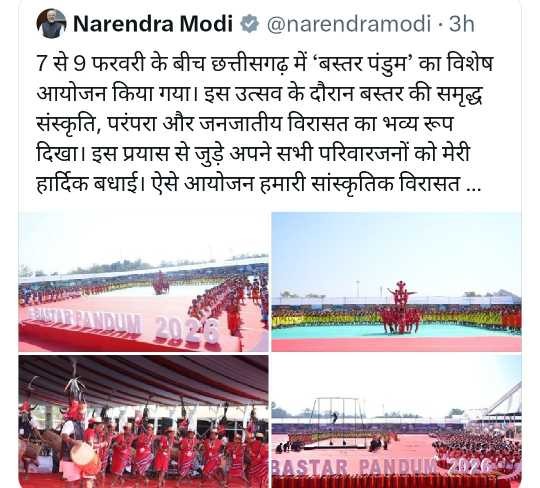Viewport: 540px width, 488px height.
Task: View the tribal dancers drum photo
Action: pyautogui.click(x=144, y=422)
